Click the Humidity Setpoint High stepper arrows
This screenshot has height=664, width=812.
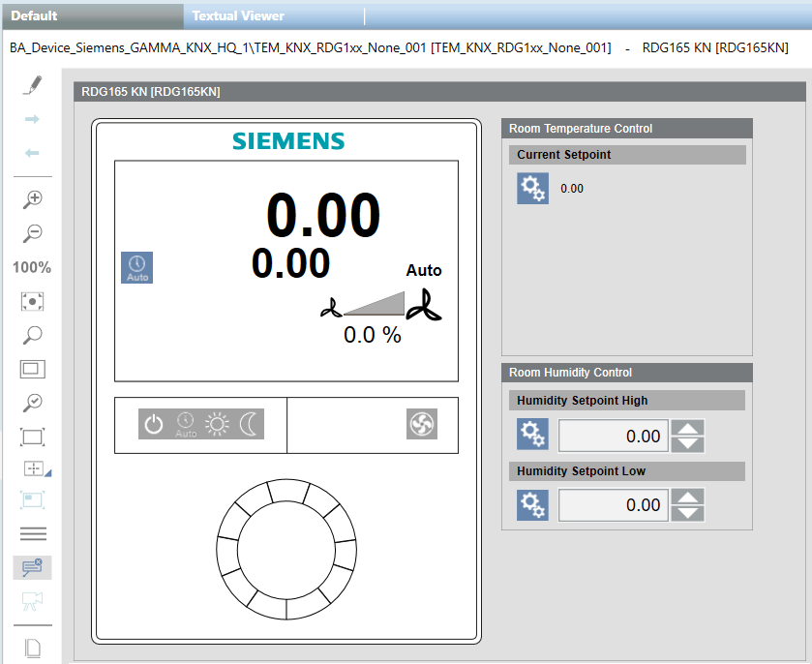tap(688, 436)
